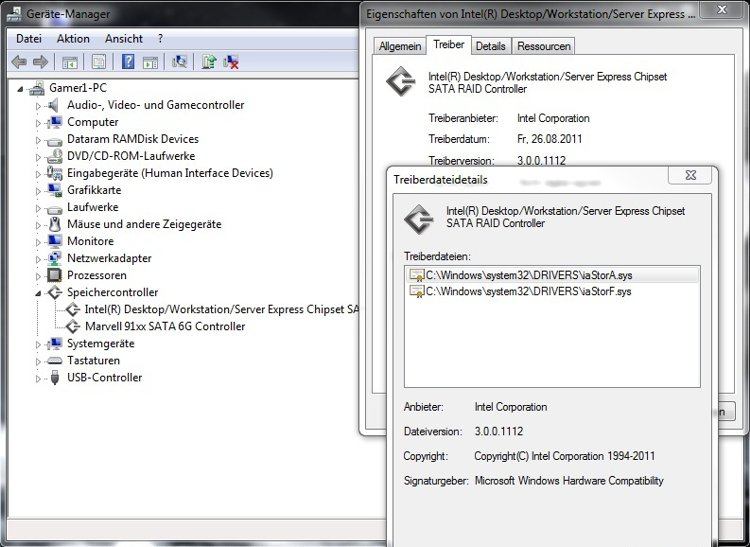Click the certificate icon beside iaStorF.sys
The width and height of the screenshot is (750, 547).
417,292
